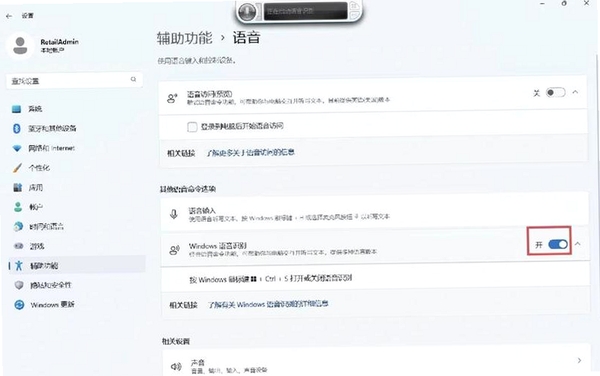Click the microphone button on speech recognition bar
The image size is (600, 376).
pyautogui.click(x=247, y=11)
